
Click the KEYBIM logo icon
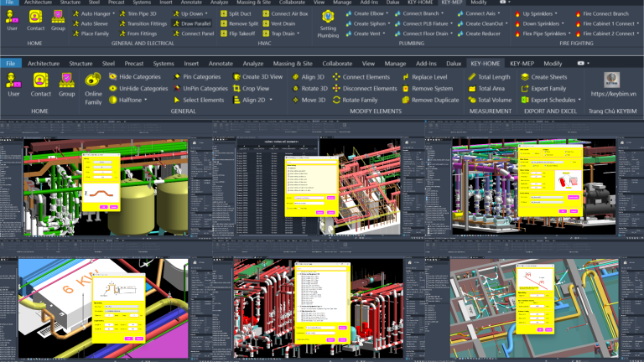[611, 80]
